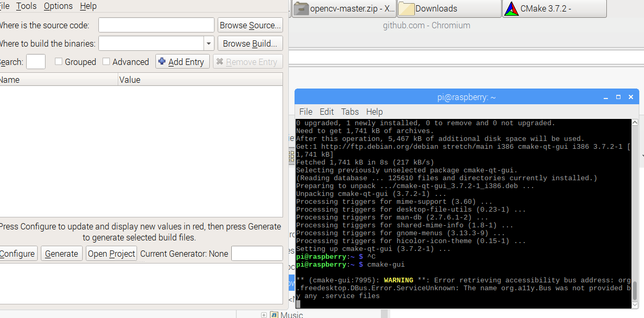Viewport: 644px width, 318px height.
Task: Select the Music folder in file manager
Action: pyautogui.click(x=291, y=315)
